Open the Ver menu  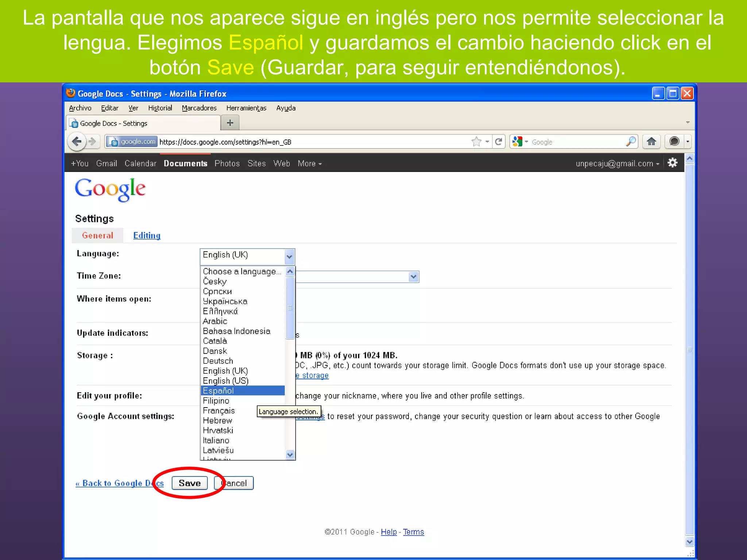[133, 108]
